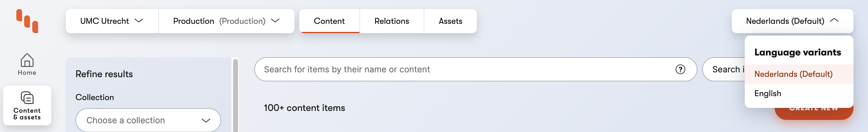Open Content & assets sidebar icon
This screenshot has width=868, height=132.
pyautogui.click(x=27, y=105)
